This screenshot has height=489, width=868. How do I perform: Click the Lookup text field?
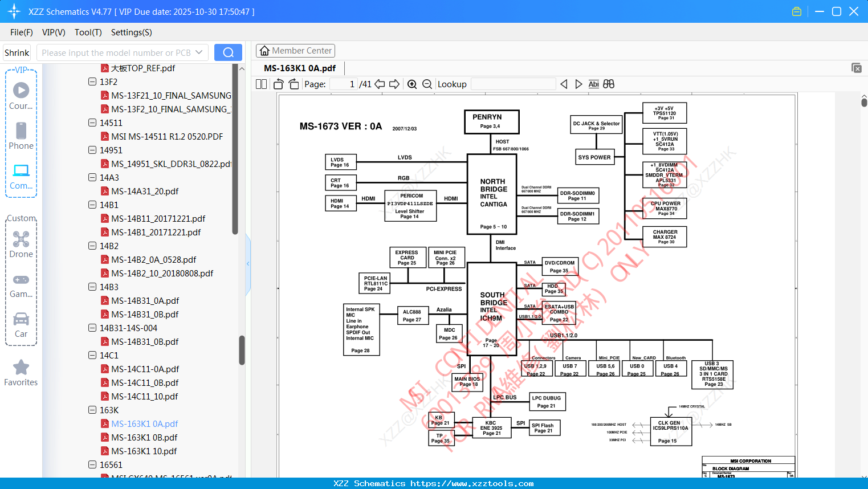click(x=514, y=84)
